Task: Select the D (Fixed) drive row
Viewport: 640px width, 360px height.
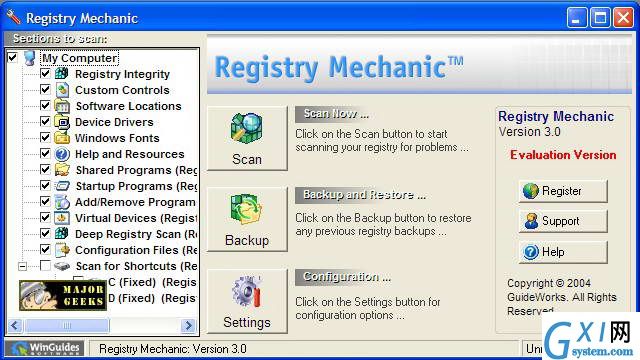Action: pos(152,298)
